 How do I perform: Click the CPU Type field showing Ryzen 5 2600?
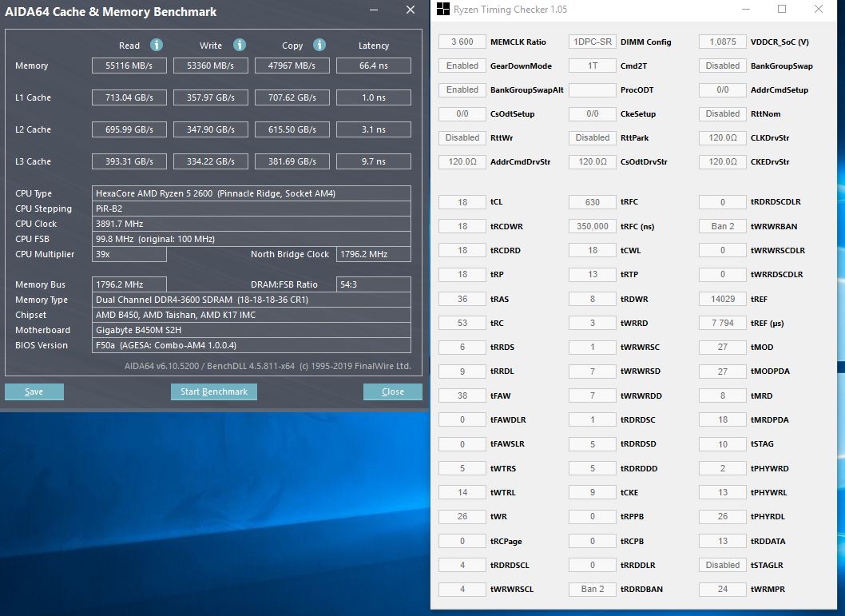point(251,193)
